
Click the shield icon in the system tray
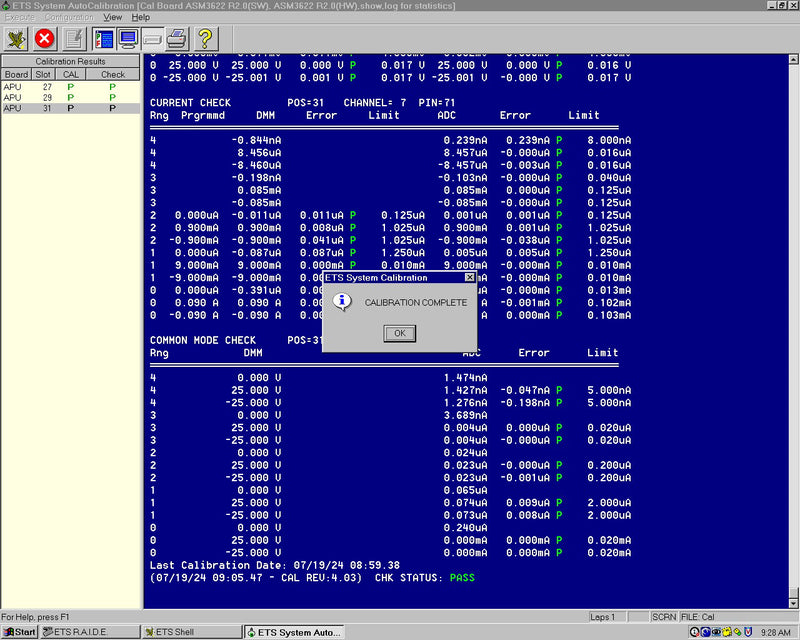tap(748, 631)
